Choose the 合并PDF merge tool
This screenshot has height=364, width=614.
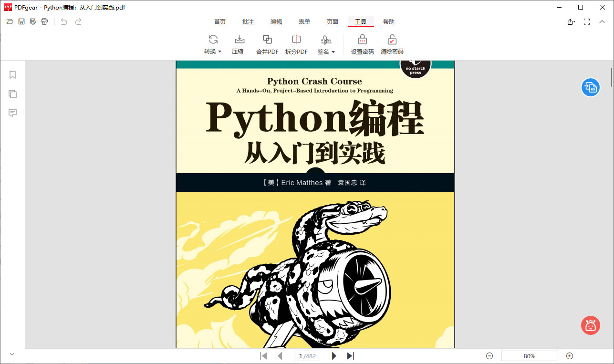pos(268,45)
